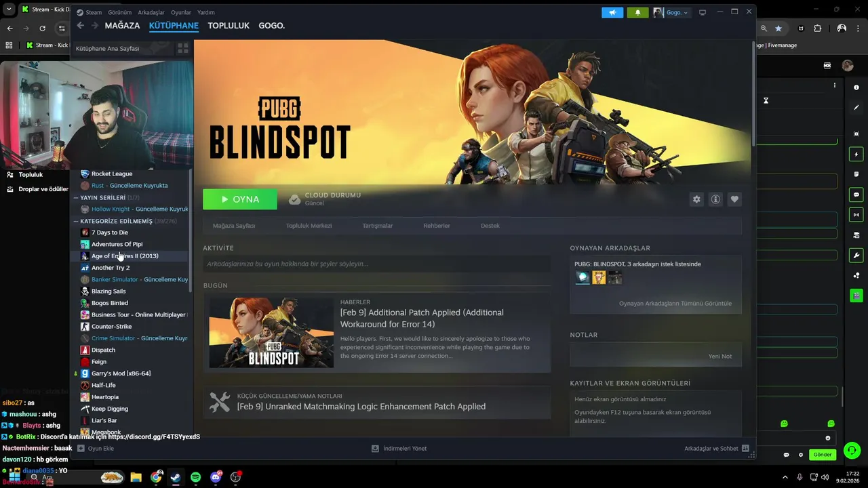Click Steam content area scrollbar
Viewport: 868px width, 488px height.
pyautogui.click(x=753, y=93)
